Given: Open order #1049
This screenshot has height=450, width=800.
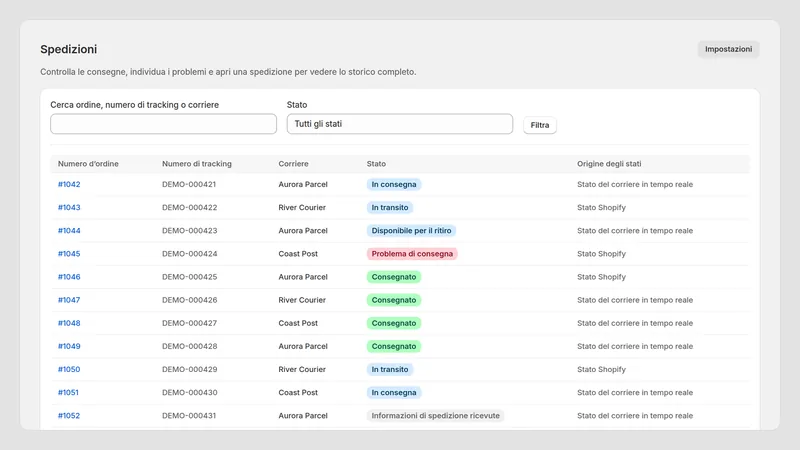Looking at the screenshot, I should pos(69,346).
